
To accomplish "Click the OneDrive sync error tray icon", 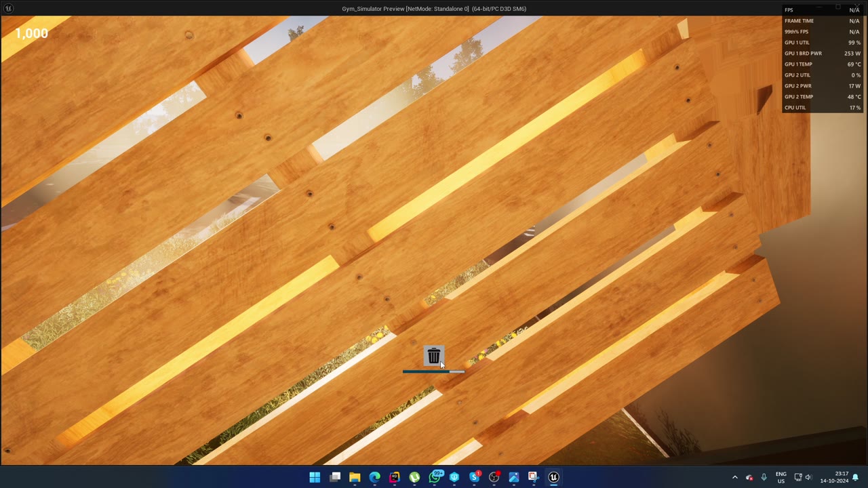I will pyautogui.click(x=749, y=477).
